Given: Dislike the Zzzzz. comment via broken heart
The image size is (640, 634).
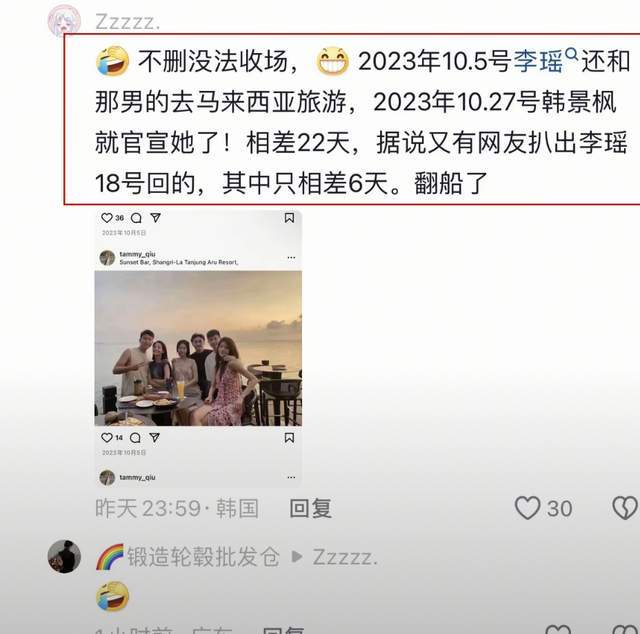Looking at the screenshot, I should pos(625,508).
